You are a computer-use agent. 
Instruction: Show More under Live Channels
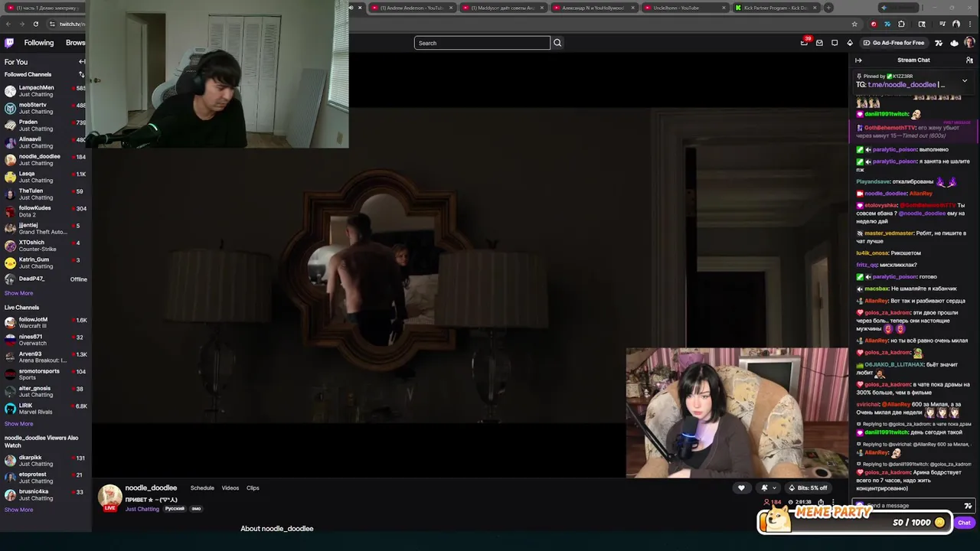pos(18,424)
